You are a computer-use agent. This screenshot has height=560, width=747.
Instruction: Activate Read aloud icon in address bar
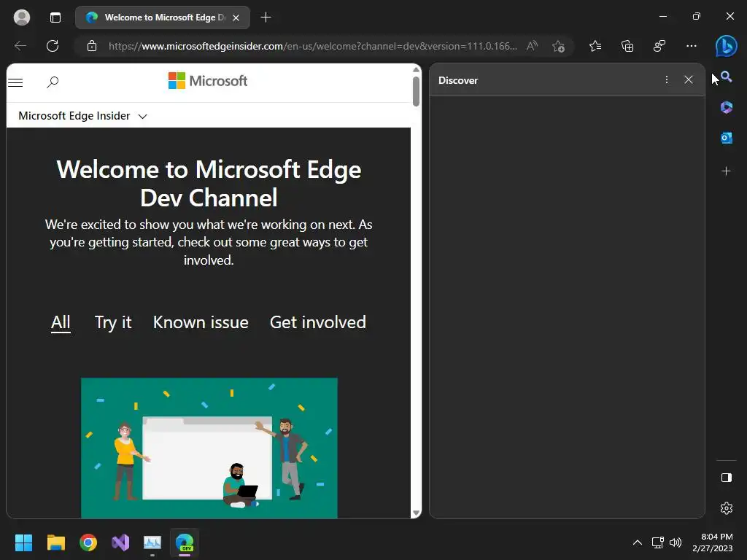point(532,46)
